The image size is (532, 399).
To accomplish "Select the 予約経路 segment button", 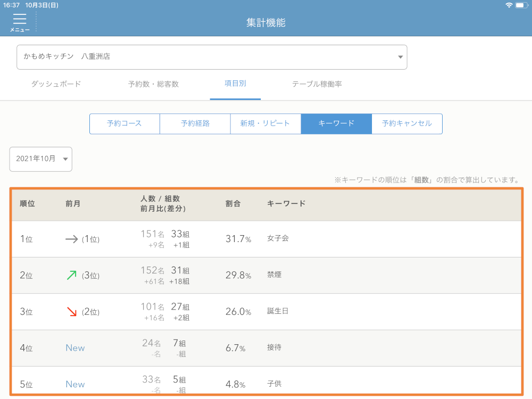I will pos(195,123).
